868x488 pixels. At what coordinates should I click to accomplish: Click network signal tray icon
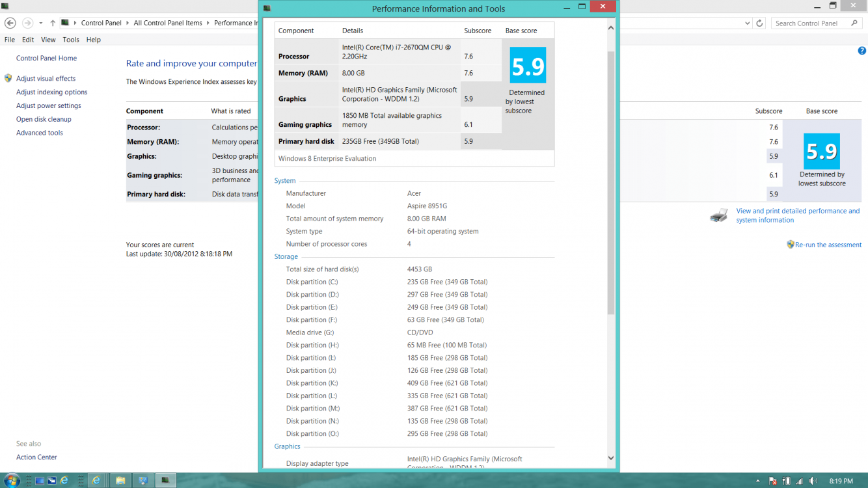click(800, 481)
